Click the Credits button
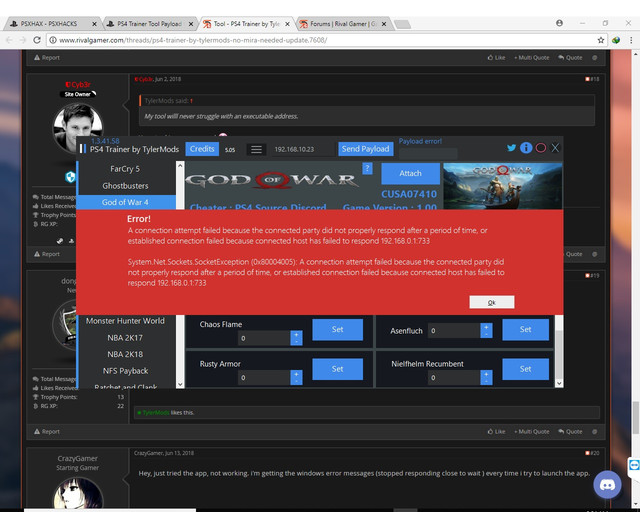The width and height of the screenshot is (640, 512). point(202,149)
